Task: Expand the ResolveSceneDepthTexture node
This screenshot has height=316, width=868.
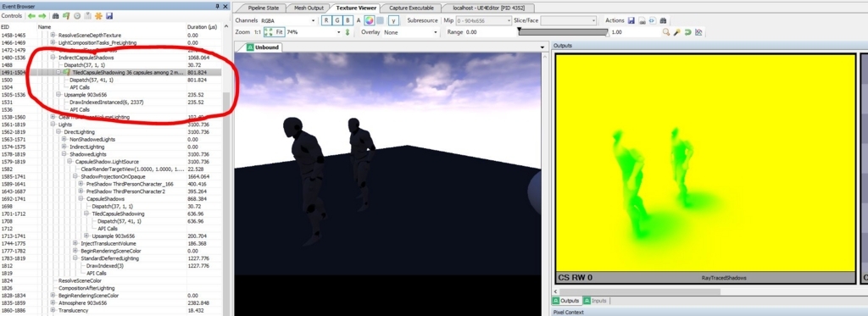Action: coord(53,35)
